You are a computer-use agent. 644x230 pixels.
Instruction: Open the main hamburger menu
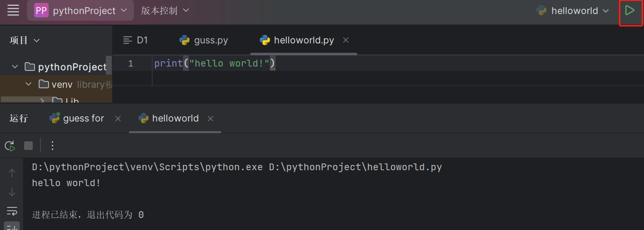(13, 10)
